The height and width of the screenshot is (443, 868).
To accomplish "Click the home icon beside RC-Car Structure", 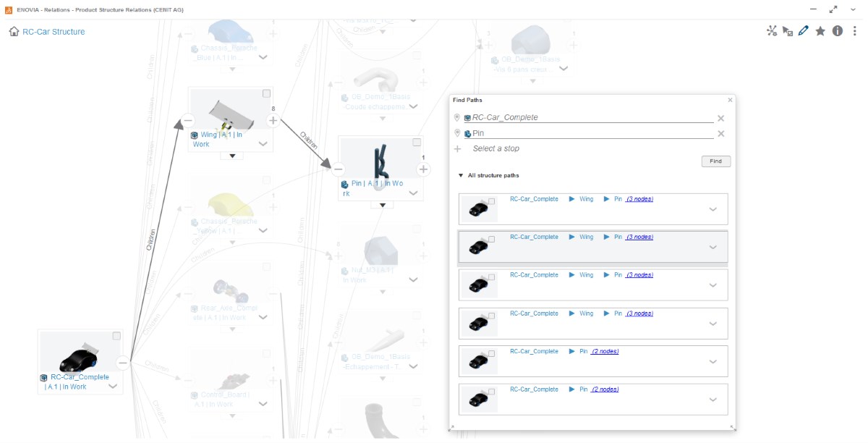I will [14, 32].
